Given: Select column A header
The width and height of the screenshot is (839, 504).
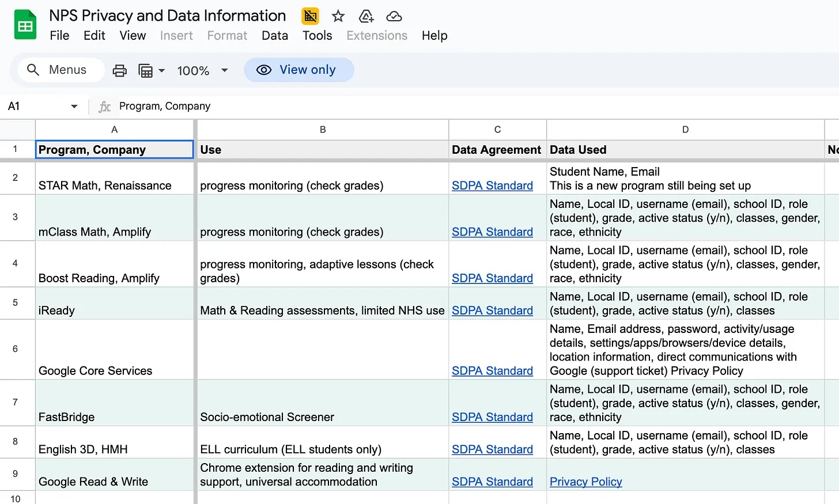Looking at the screenshot, I should 115,130.
